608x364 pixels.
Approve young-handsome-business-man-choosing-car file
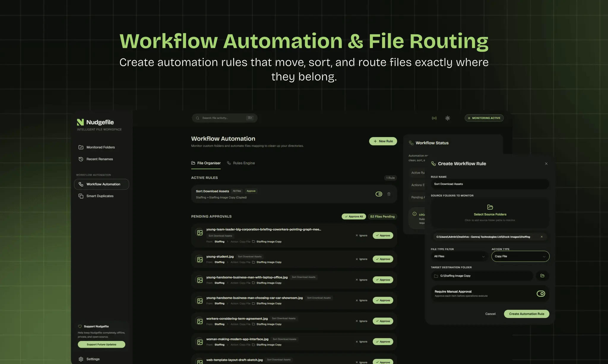pos(383,300)
